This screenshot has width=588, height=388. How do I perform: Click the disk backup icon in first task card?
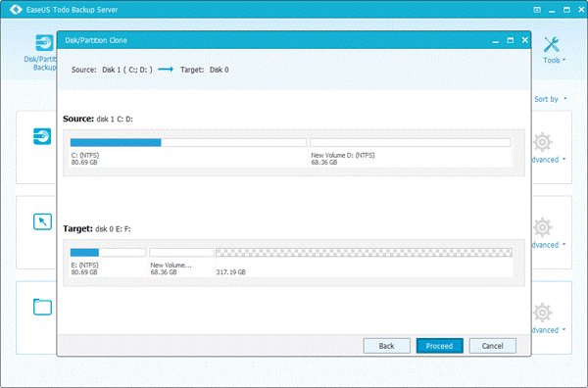point(42,136)
